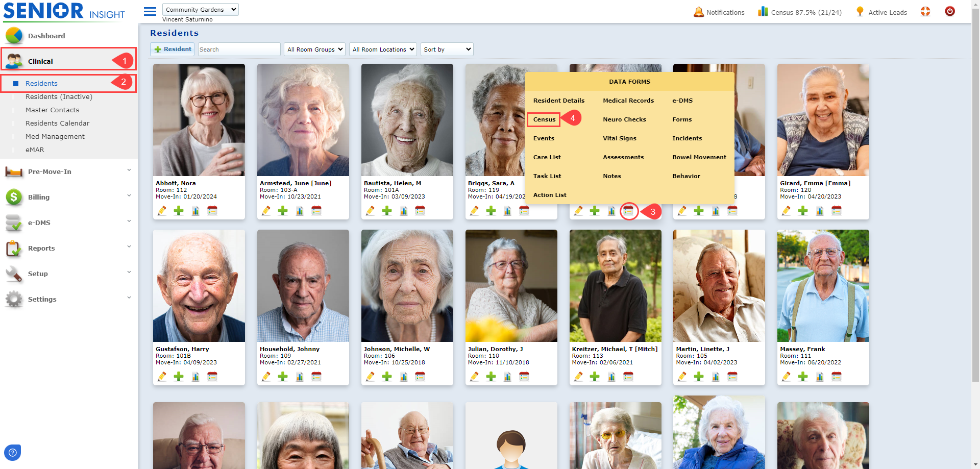This screenshot has height=469, width=980.
Task: Open the Census bar chart icon in header
Action: point(763,11)
